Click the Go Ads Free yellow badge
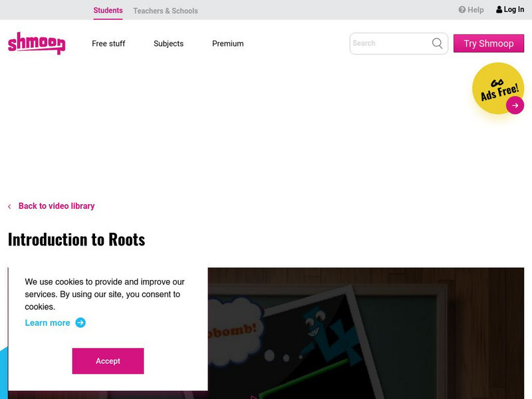Viewport: 532px width, 399px height. click(x=497, y=88)
